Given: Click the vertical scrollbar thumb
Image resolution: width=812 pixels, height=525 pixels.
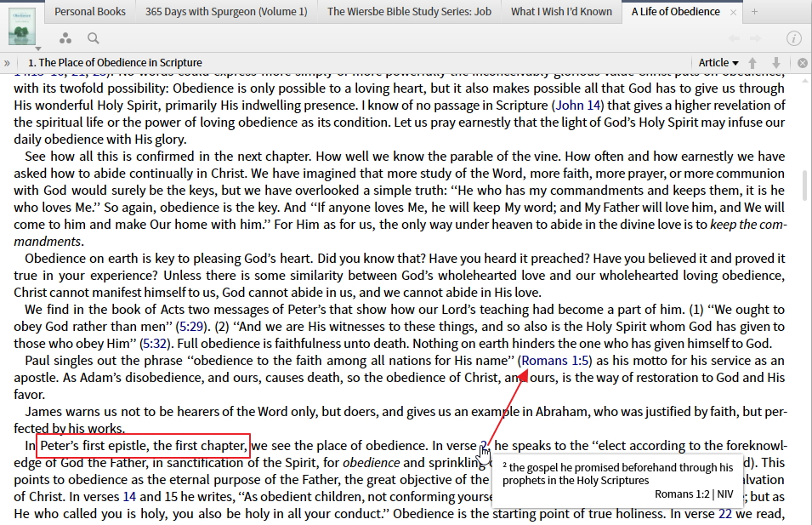Looking at the screenshot, I should (x=804, y=185).
